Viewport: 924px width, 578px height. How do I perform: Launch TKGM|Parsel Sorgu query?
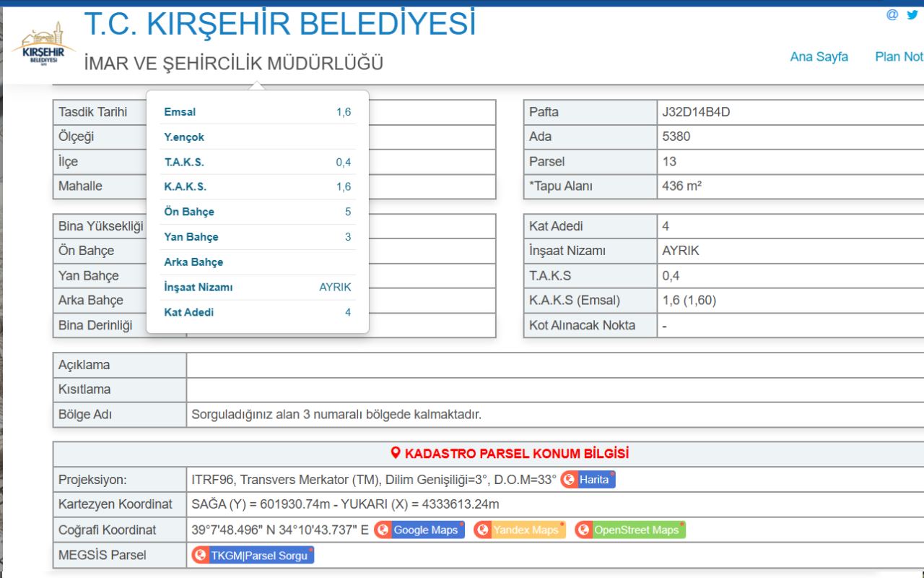coord(258,556)
